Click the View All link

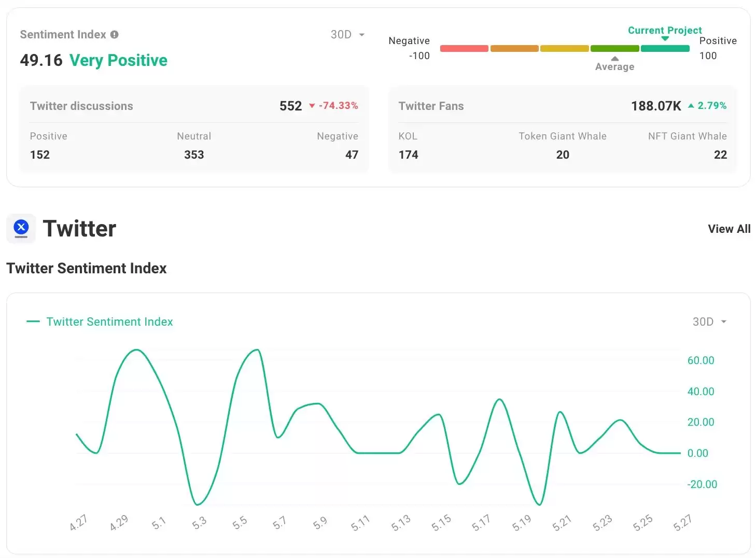(x=729, y=229)
